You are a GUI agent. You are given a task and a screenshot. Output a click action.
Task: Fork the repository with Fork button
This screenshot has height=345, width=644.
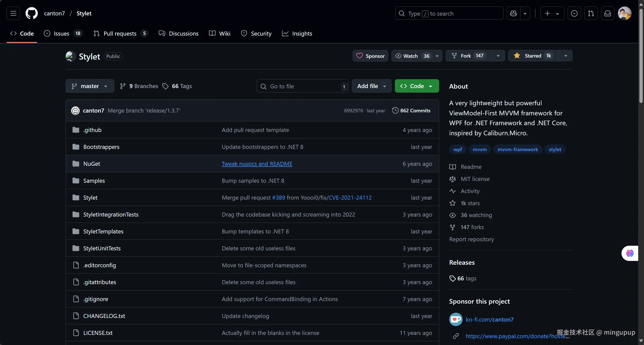[x=469, y=56]
